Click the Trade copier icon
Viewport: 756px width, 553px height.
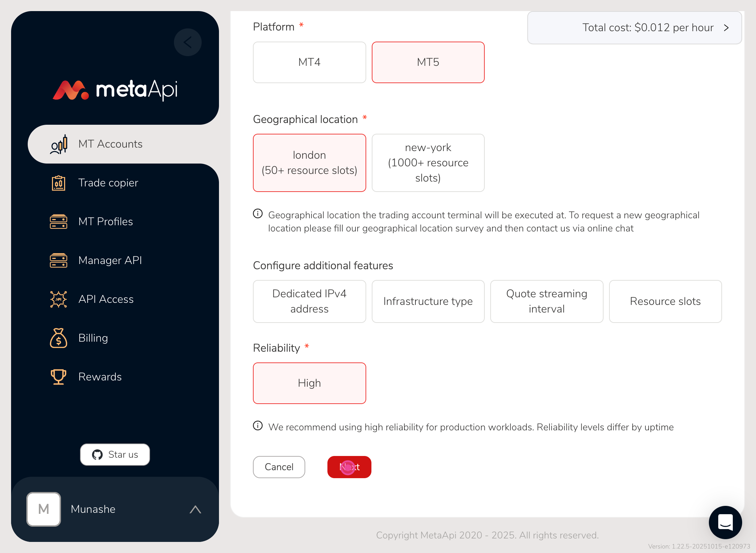coord(59,183)
